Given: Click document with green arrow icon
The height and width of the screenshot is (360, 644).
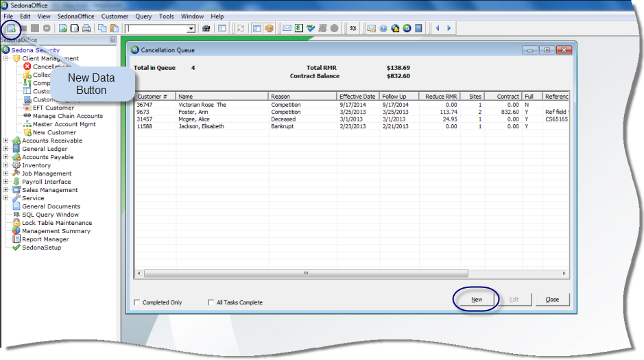Looking at the screenshot, I should click(x=63, y=28).
